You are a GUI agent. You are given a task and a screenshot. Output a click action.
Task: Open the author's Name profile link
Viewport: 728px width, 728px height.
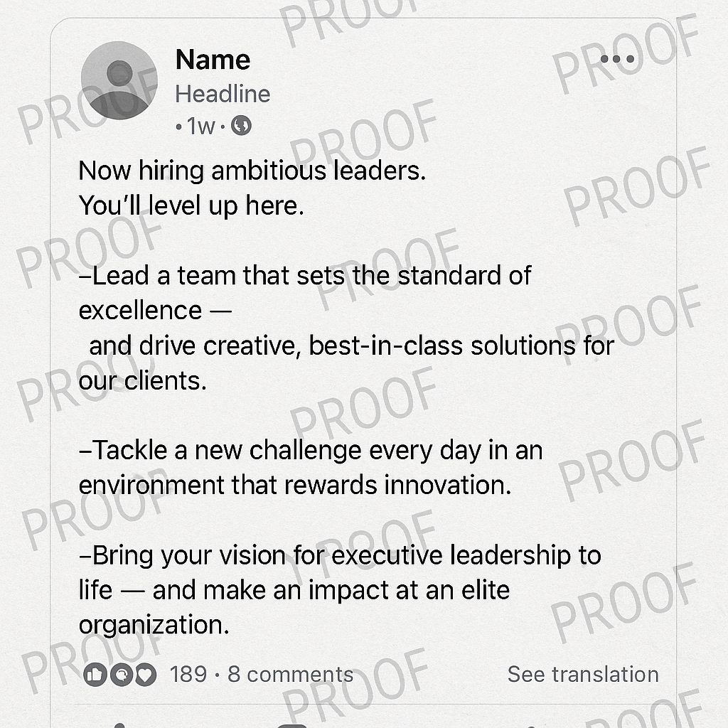click(213, 60)
